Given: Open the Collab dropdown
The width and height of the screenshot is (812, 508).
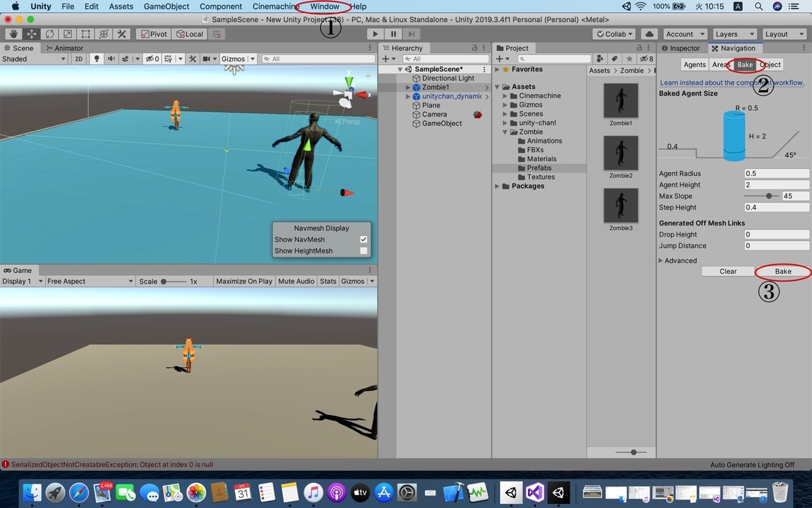Looking at the screenshot, I should tap(614, 34).
